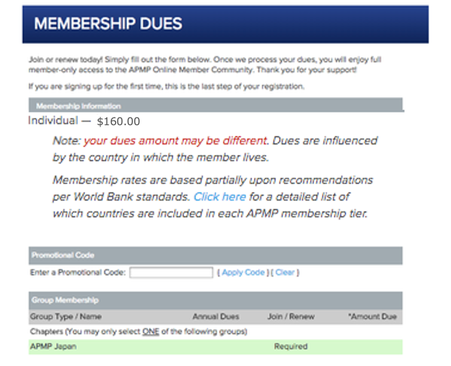Click the Group Membership section header
The image size is (451, 366).
click(215, 300)
